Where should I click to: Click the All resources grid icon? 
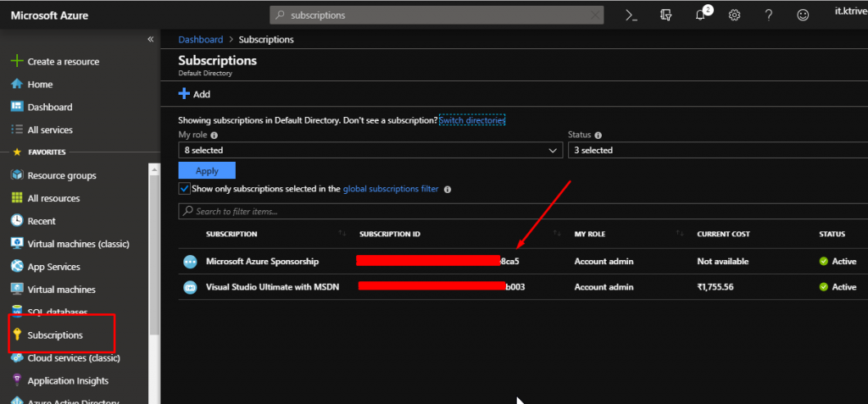tap(17, 198)
